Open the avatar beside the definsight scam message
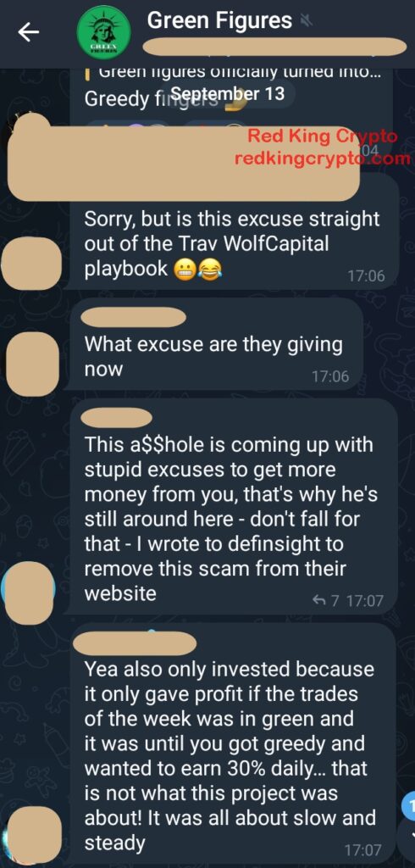 pos(29,591)
